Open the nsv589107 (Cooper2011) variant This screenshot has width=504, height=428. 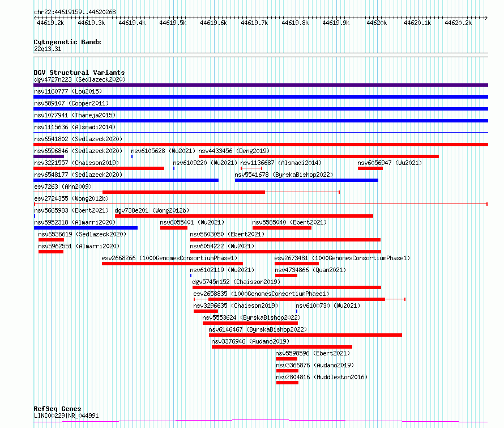(71, 103)
